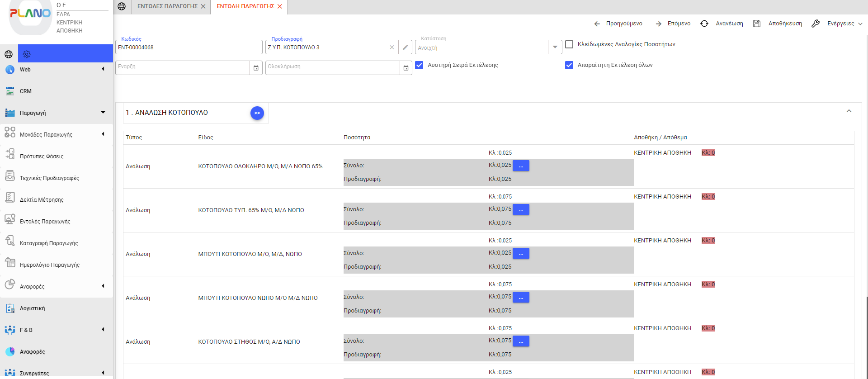
Task: Click the CRM module icon
Action: [x=10, y=91]
